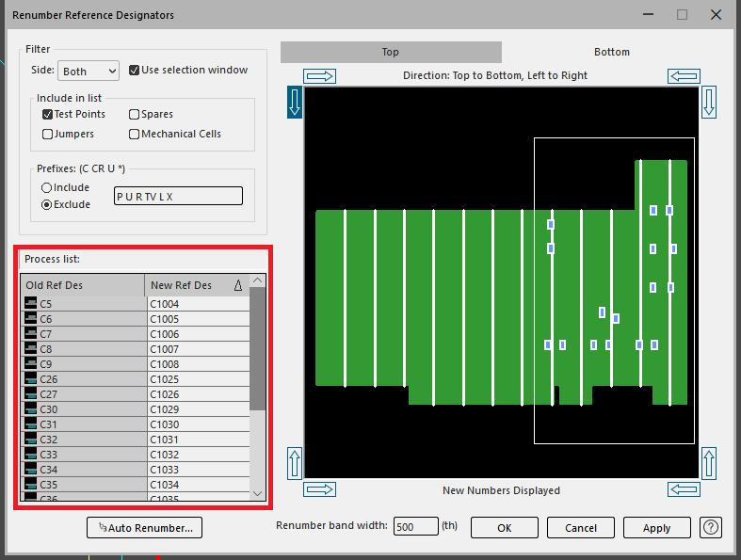
Task: Open the Side dropdown showing Both
Action: click(89, 72)
